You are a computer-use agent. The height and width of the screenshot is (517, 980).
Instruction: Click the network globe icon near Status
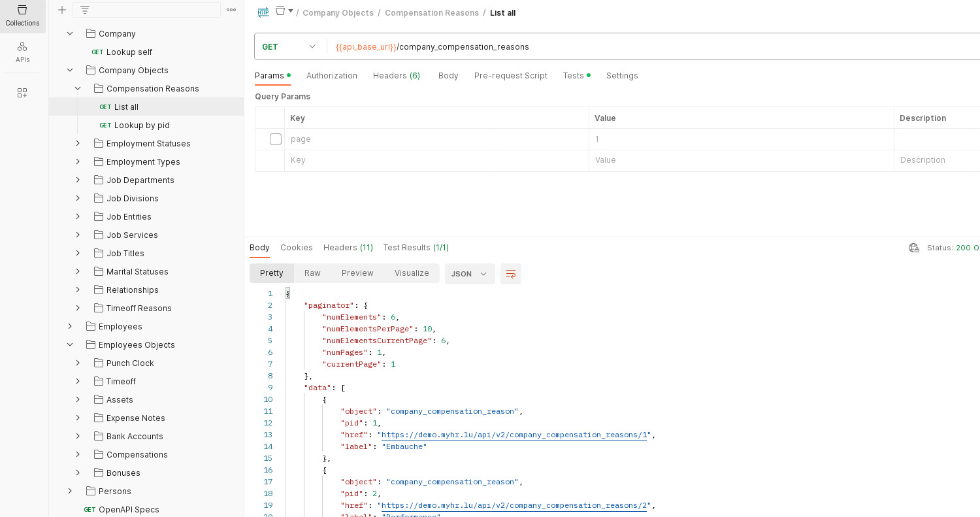(x=914, y=248)
